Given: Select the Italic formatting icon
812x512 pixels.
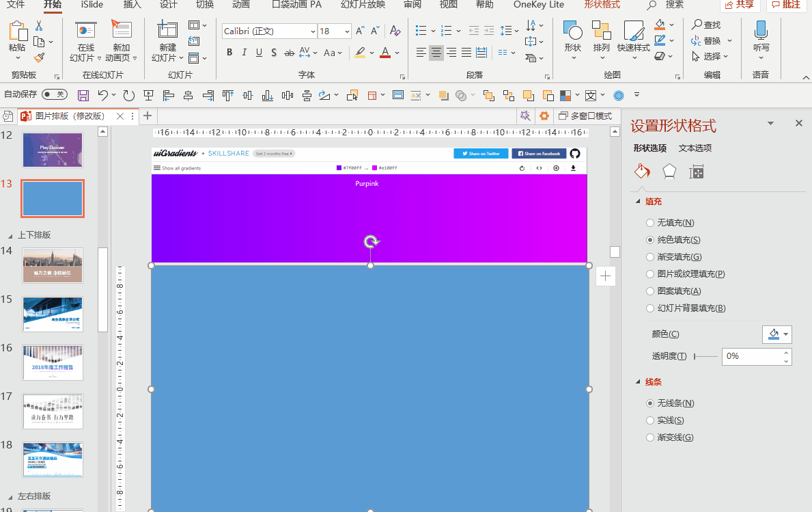Looking at the screenshot, I should (x=244, y=53).
